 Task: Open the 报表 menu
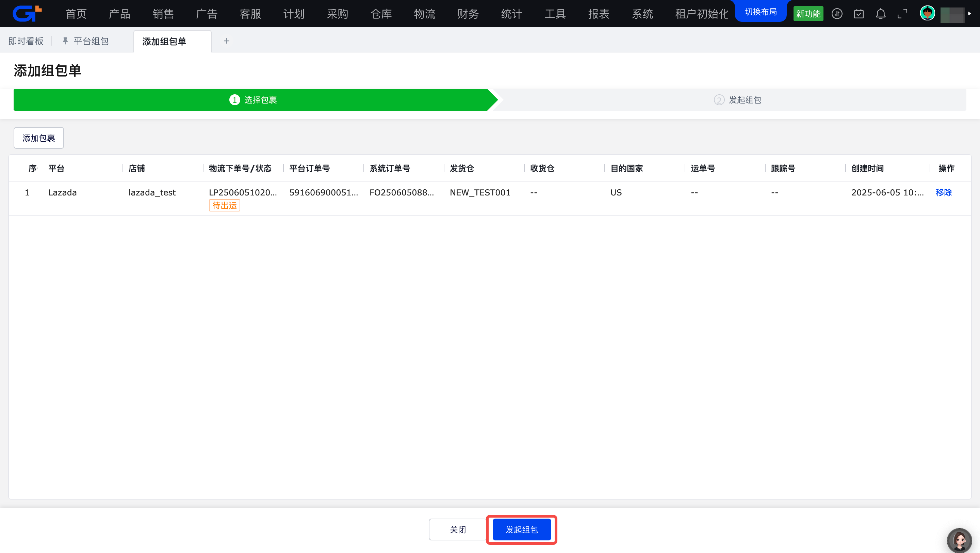pyautogui.click(x=599, y=14)
